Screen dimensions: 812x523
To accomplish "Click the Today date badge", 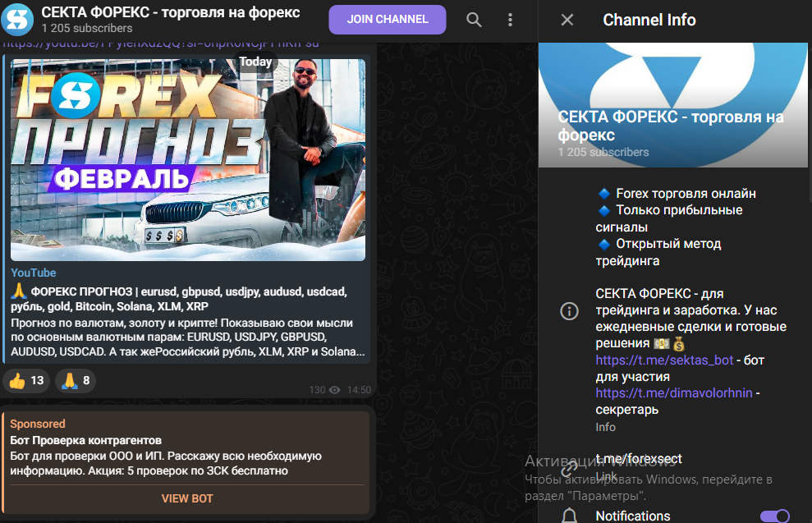I will 255,62.
